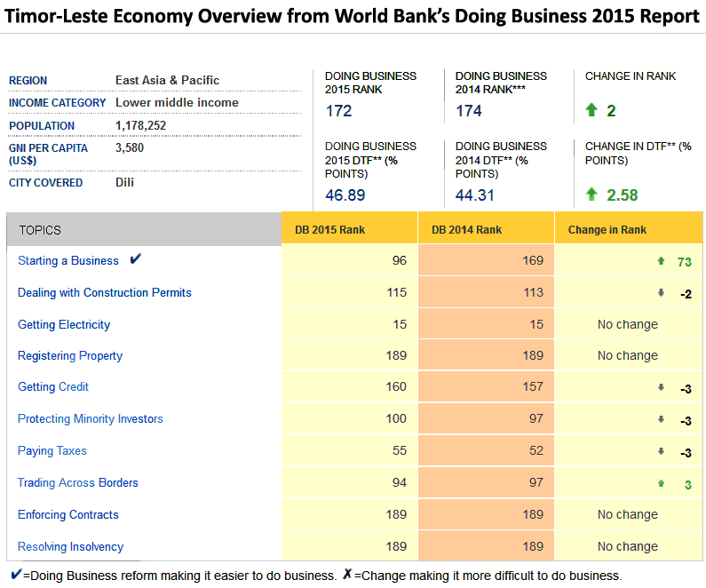Click the green up arrow beside 73
706x588 pixels.
point(661,261)
